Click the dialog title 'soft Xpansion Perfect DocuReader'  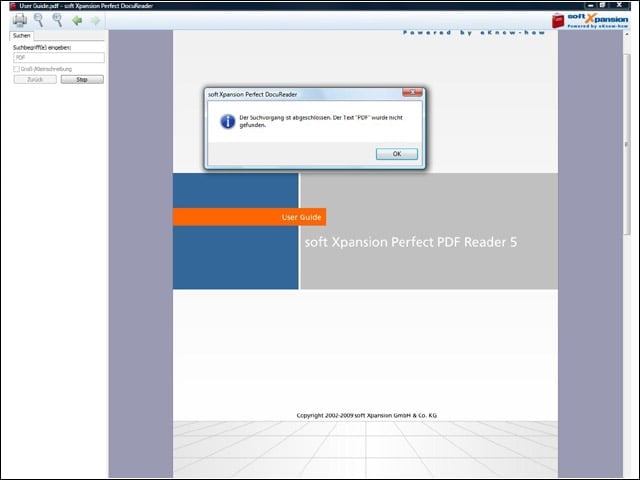253,94
